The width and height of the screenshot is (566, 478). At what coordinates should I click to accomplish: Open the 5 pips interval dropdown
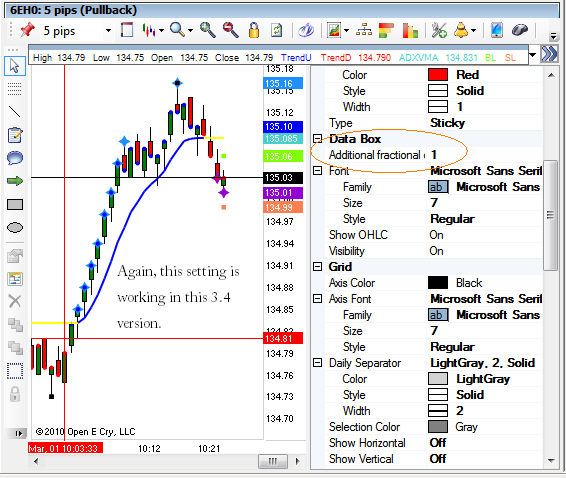tap(108, 31)
